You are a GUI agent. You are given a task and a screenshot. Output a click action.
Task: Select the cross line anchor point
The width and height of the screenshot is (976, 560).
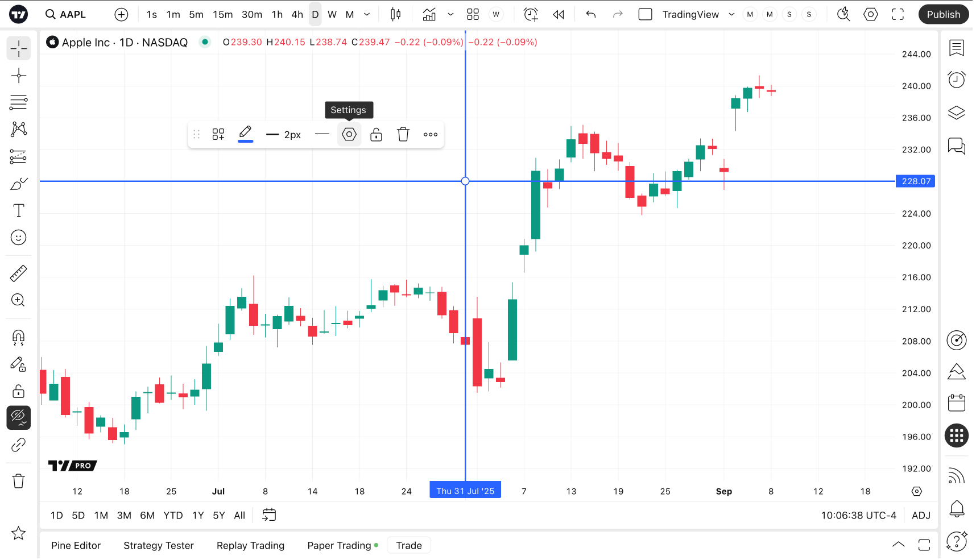(x=465, y=181)
